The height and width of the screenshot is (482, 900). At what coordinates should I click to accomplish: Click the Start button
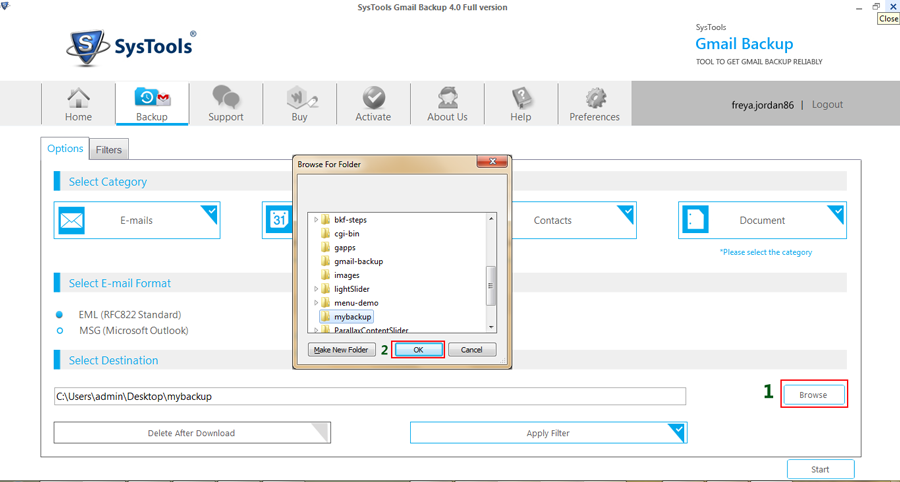(x=820, y=469)
